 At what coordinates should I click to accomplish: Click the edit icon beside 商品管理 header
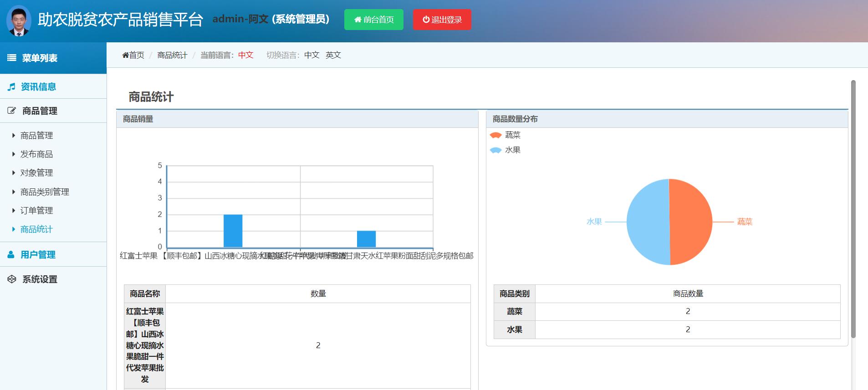click(12, 111)
